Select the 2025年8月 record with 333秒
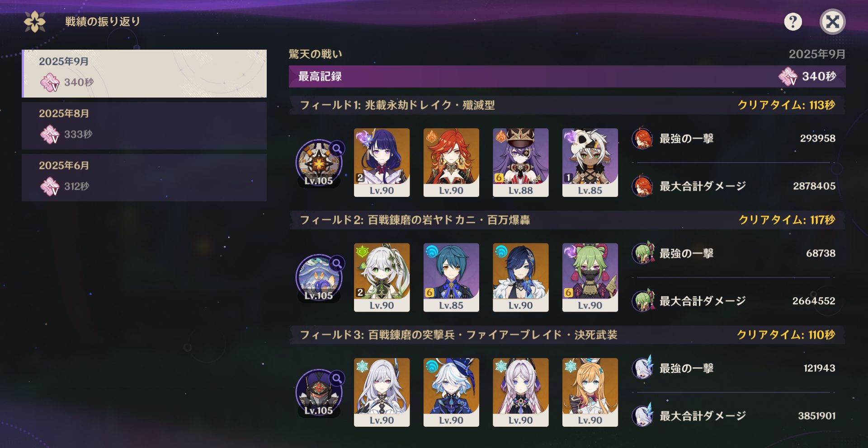This screenshot has width=868, height=448. point(144,126)
